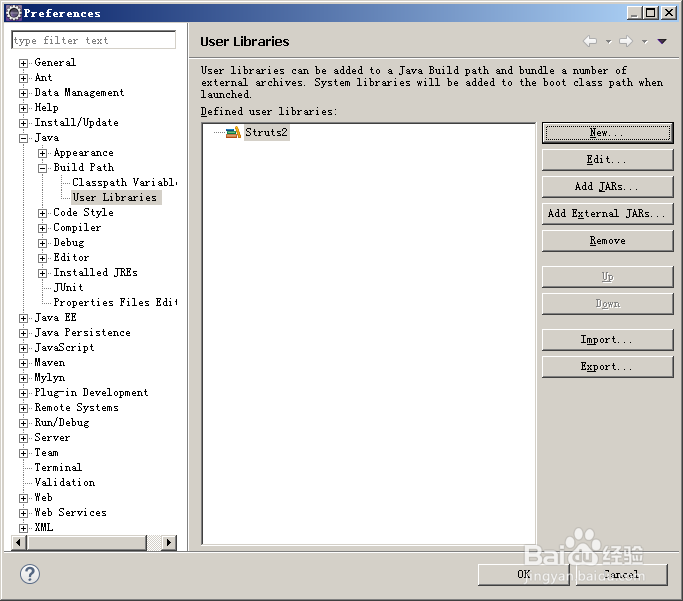Screen dimensions: 683x601
Task: Select the Maven tree item label
Action: point(50,362)
